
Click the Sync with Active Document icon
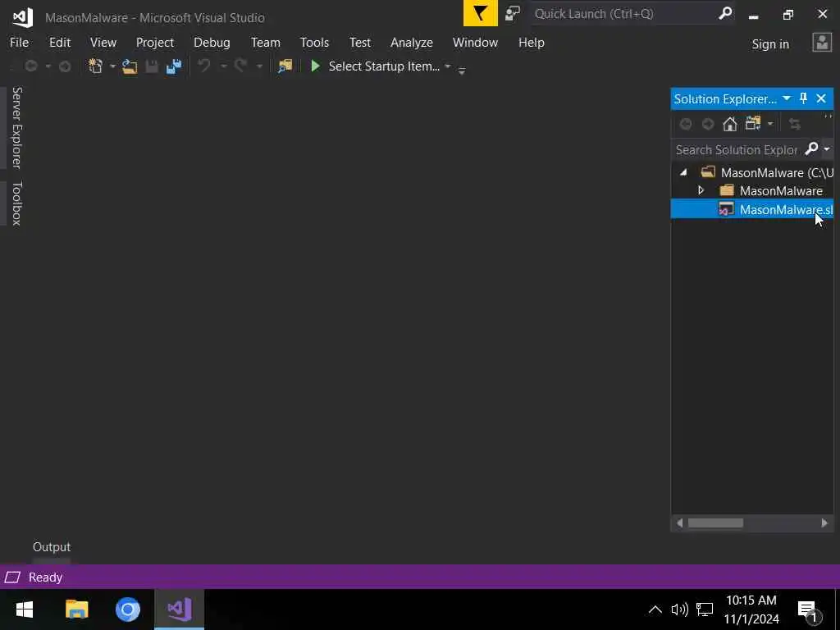pyautogui.click(x=794, y=125)
